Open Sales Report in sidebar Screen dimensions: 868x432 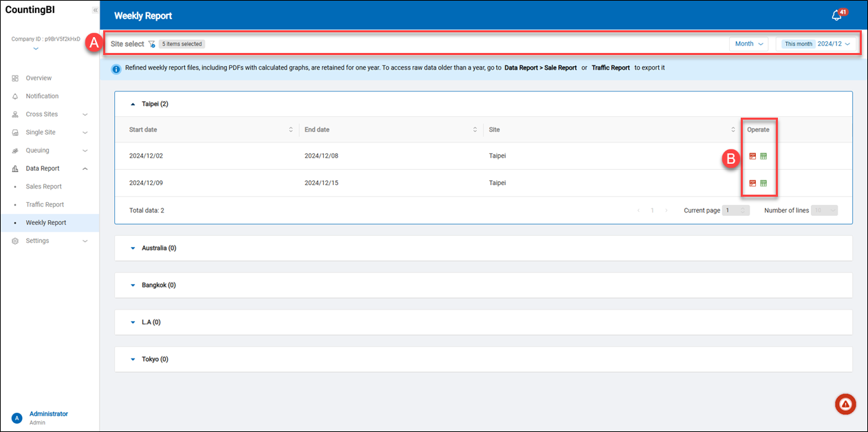pyautogui.click(x=43, y=186)
